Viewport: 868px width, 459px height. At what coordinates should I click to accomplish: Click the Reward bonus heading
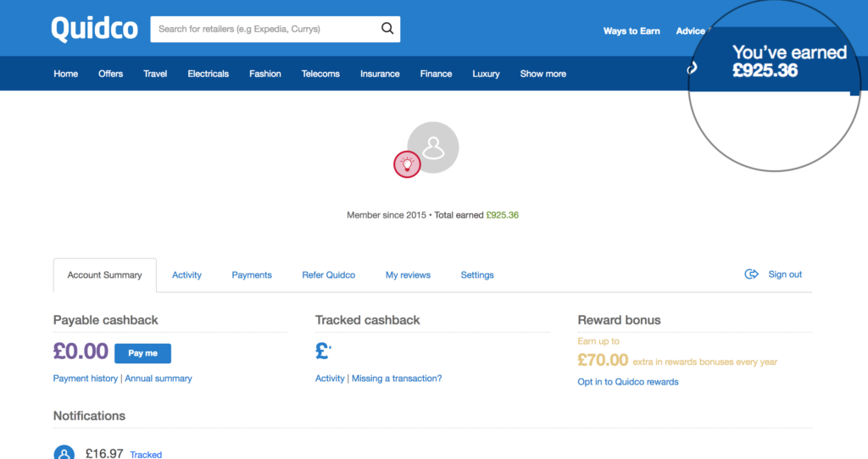(x=620, y=320)
